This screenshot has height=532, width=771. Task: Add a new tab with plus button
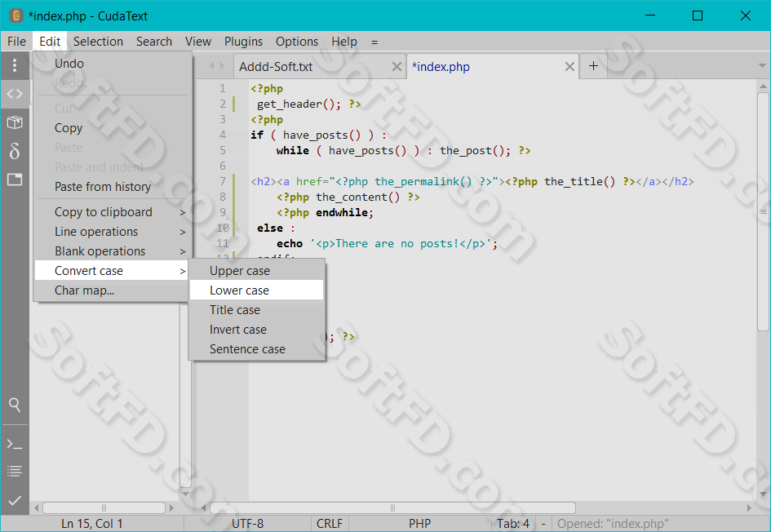593,66
